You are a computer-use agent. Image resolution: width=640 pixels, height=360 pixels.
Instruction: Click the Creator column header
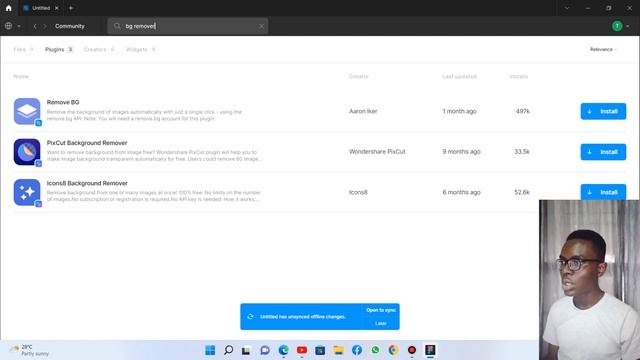tap(359, 76)
